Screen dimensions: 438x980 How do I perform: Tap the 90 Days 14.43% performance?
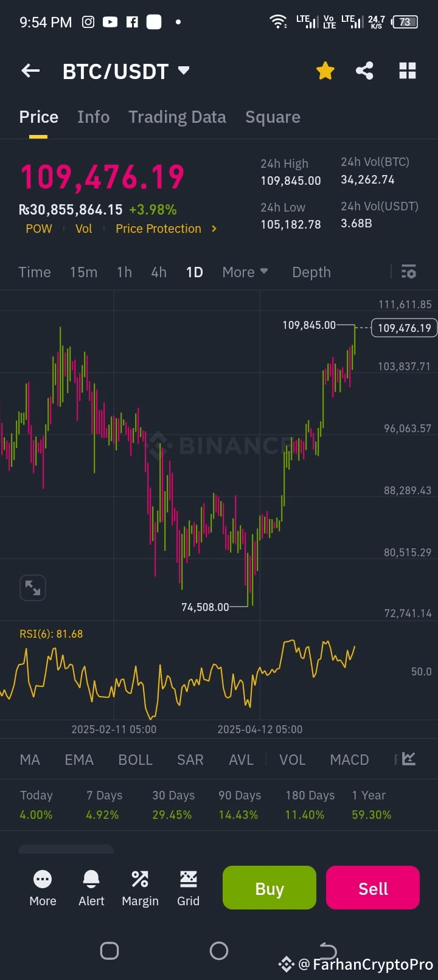[x=239, y=804]
